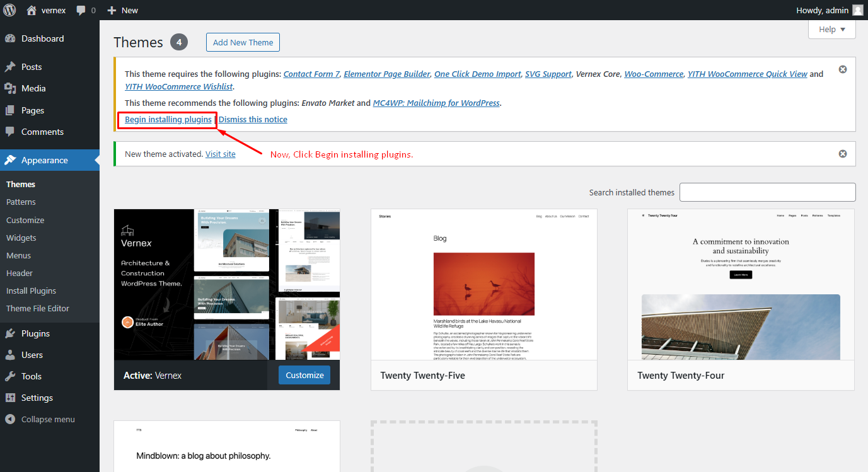This screenshot has width=868, height=472.
Task: Open the admin user avatar
Action: click(857, 10)
